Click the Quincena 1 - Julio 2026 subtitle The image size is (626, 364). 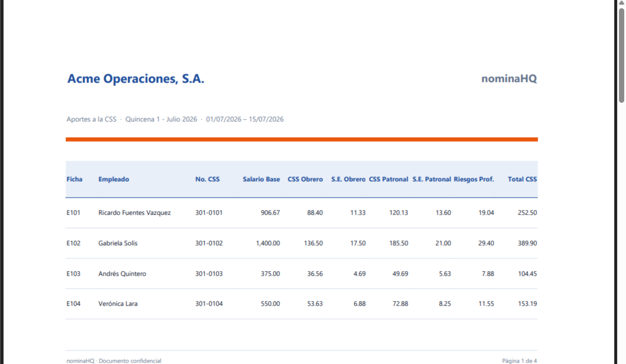[x=161, y=119]
